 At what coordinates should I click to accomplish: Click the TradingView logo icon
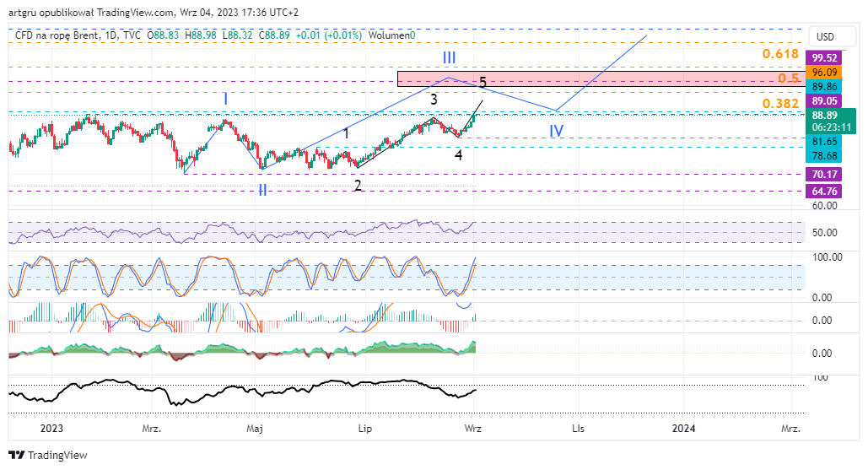click(x=17, y=455)
